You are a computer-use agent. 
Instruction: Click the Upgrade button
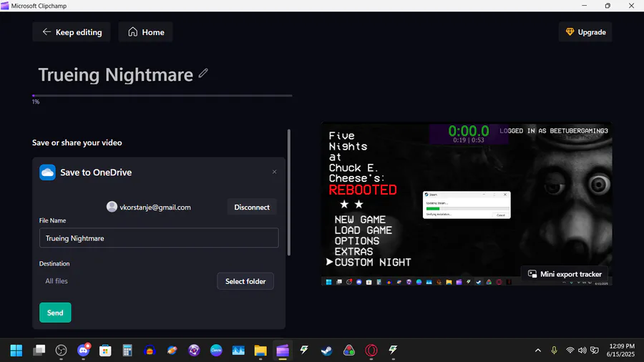[x=585, y=32]
